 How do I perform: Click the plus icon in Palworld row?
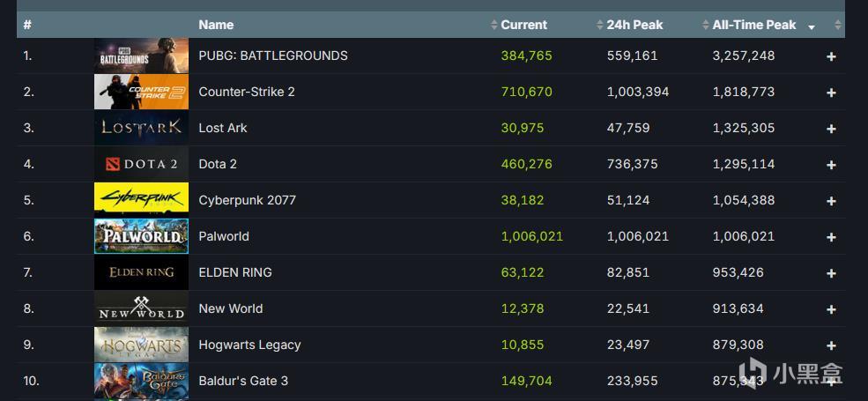(831, 237)
